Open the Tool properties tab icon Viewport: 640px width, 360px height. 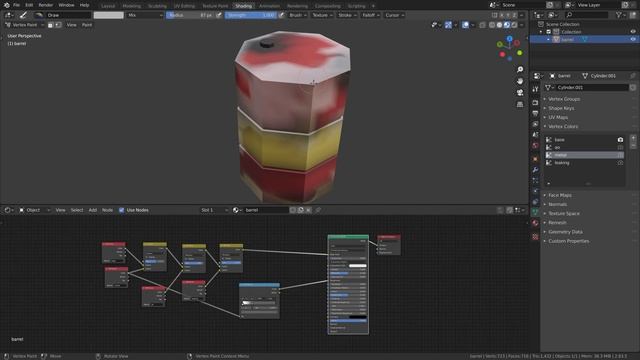[x=535, y=90]
